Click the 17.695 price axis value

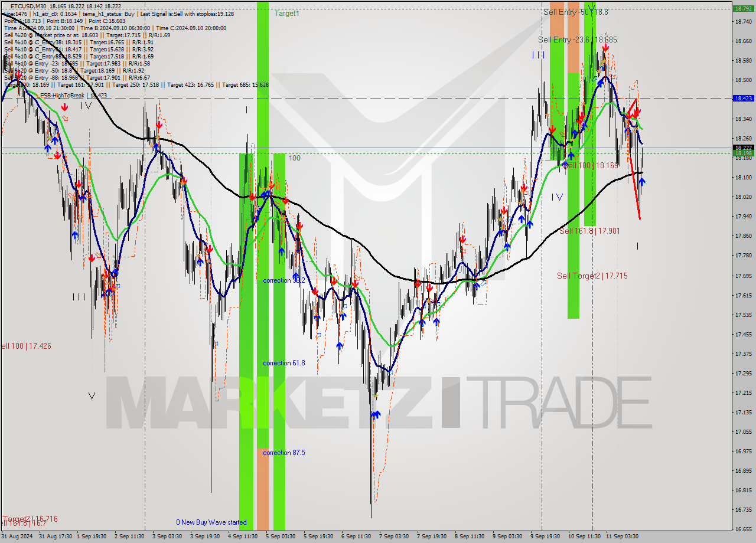[742, 275]
